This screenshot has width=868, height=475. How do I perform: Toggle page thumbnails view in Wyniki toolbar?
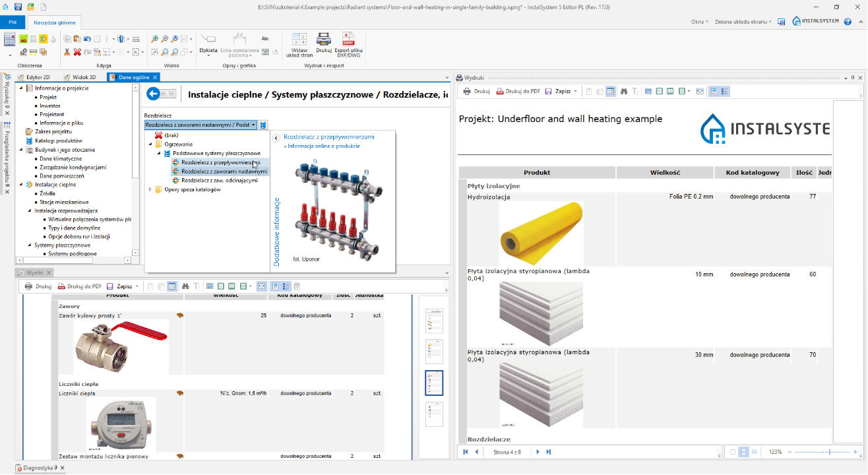[x=275, y=286]
